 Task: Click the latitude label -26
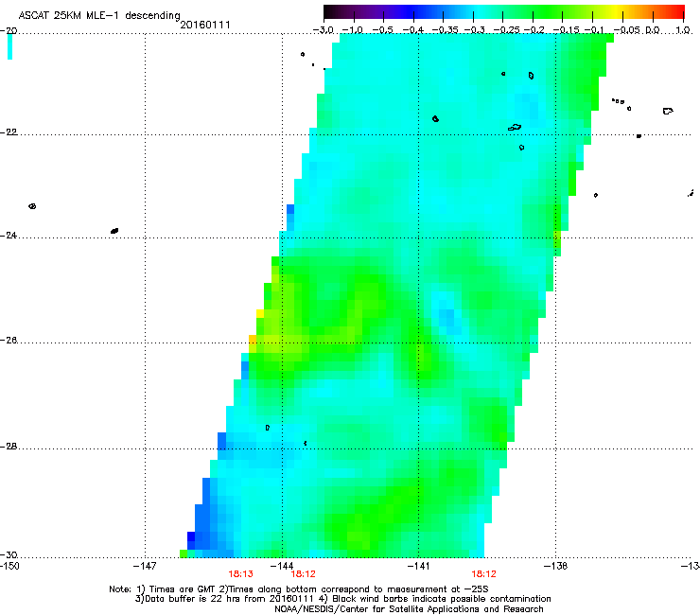click(9, 341)
